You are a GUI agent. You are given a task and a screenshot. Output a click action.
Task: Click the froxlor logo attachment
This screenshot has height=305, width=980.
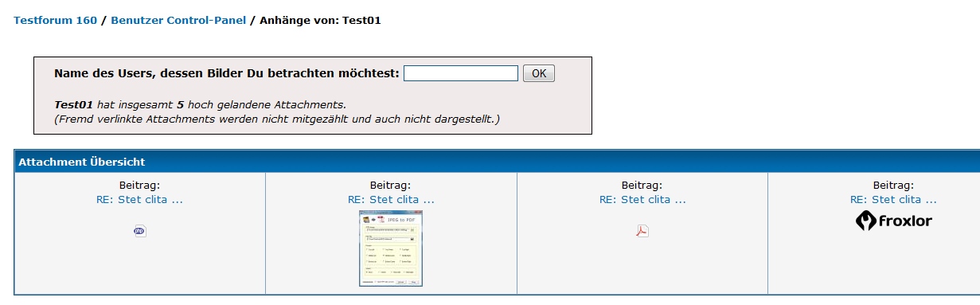tap(893, 221)
